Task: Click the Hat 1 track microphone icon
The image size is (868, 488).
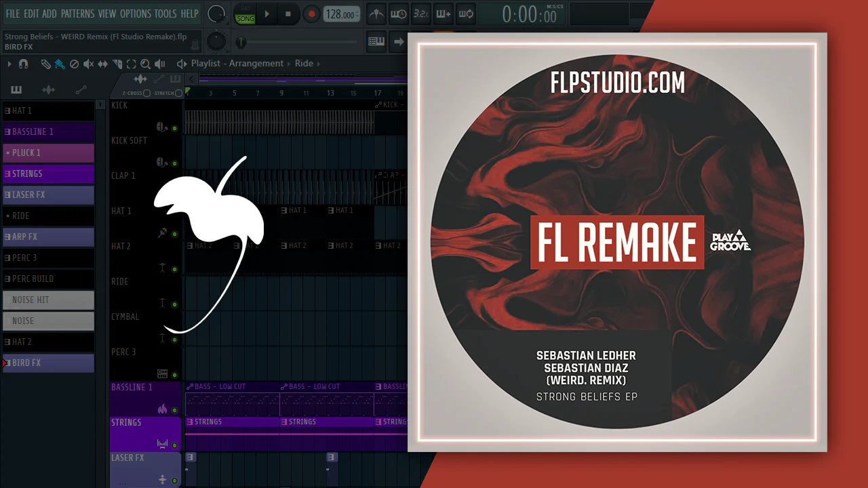Action: tap(162, 233)
